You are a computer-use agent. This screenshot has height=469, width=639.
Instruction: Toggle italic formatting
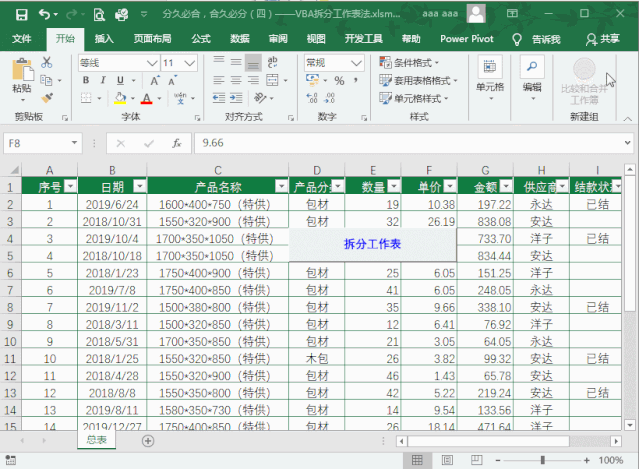(x=103, y=80)
